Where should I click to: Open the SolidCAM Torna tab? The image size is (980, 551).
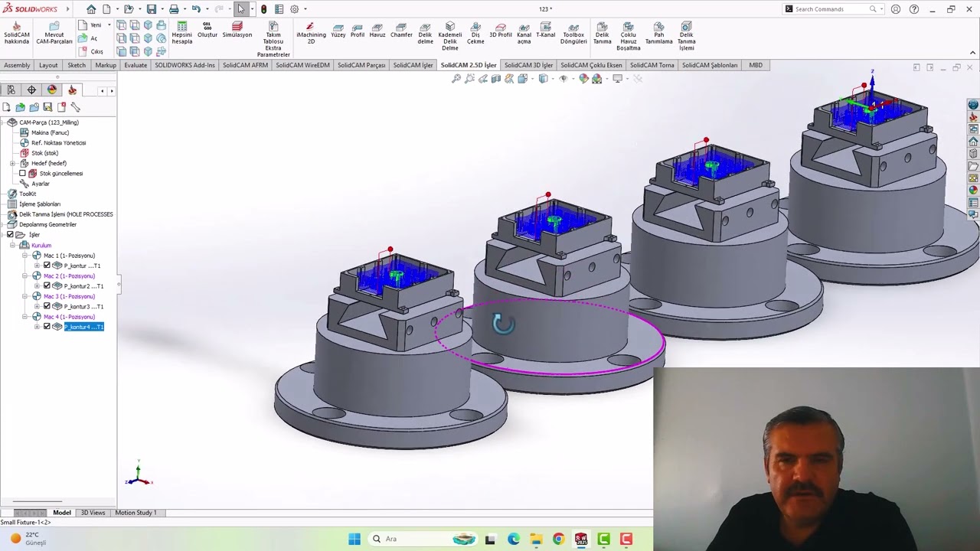coord(652,65)
